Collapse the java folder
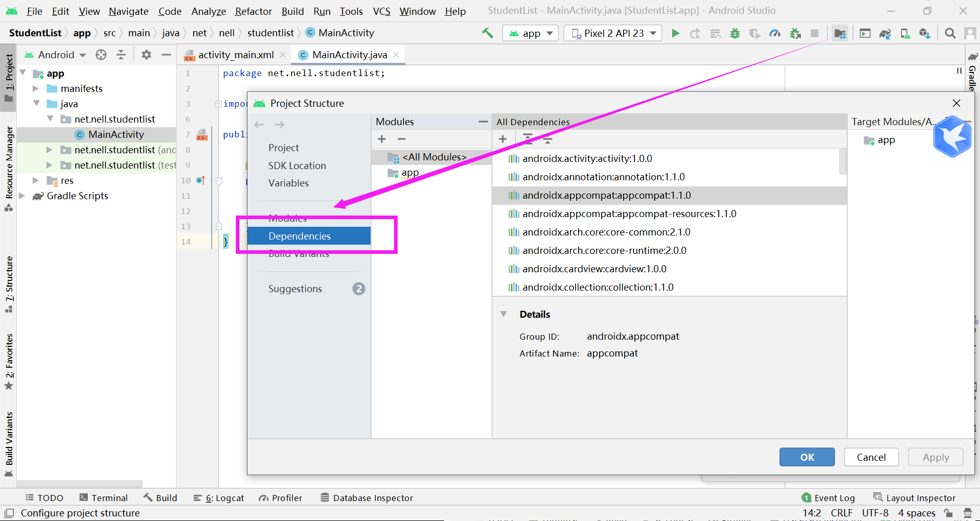The image size is (980, 521). point(36,103)
